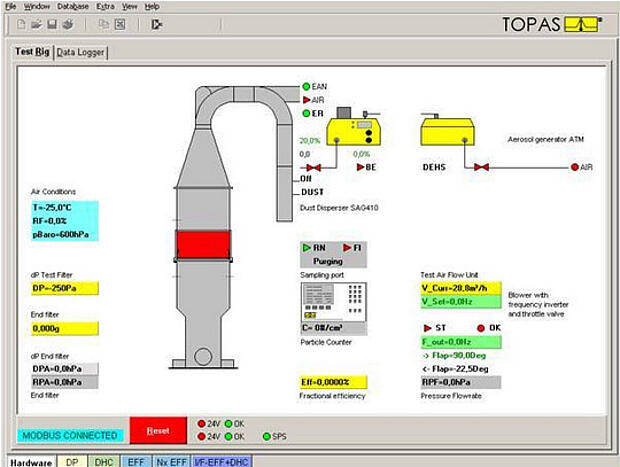Click the V_Set=0,0Hz green field

tap(461, 302)
